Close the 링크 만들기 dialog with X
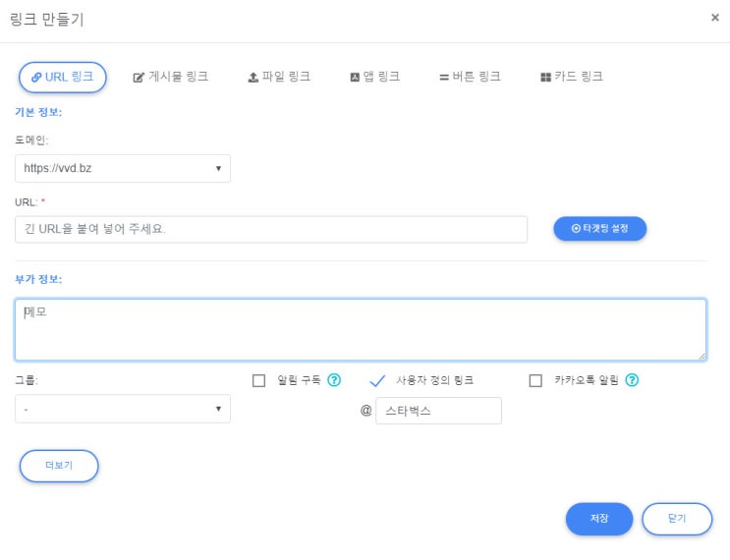The height and width of the screenshot is (560, 730). (715, 18)
